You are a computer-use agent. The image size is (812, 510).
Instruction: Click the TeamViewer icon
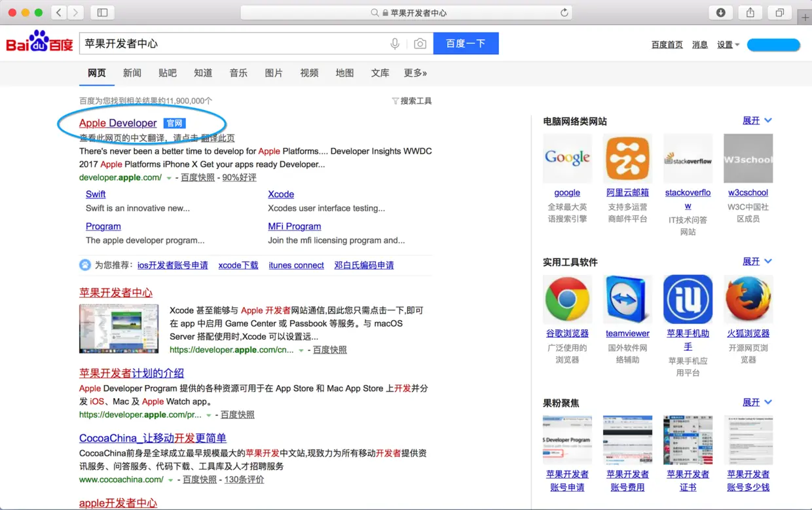pos(627,299)
